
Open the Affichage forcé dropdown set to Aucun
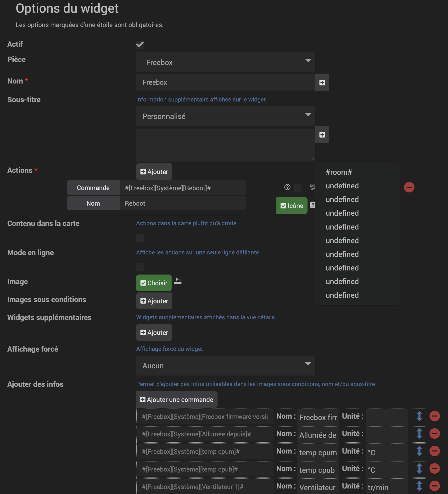[x=225, y=366]
